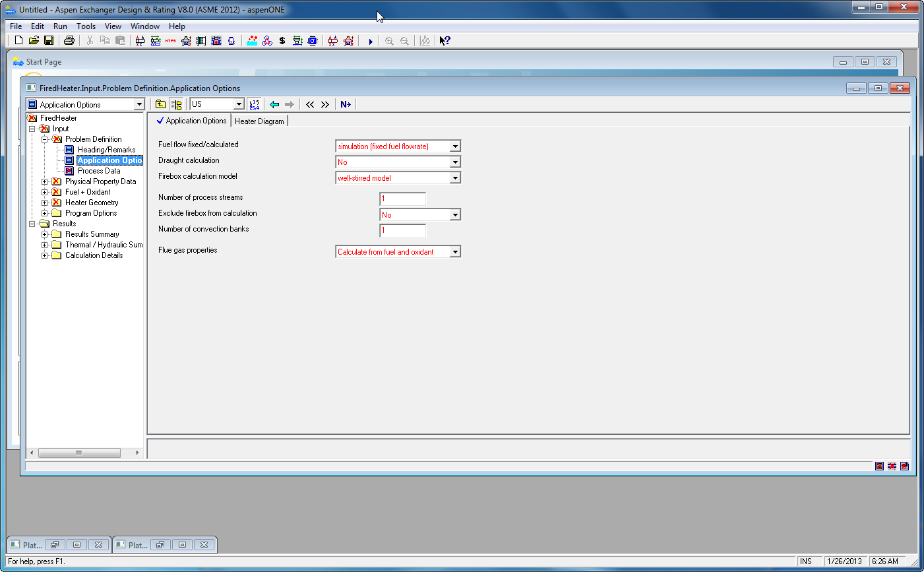Activate the What's This help pointer

coord(445,41)
